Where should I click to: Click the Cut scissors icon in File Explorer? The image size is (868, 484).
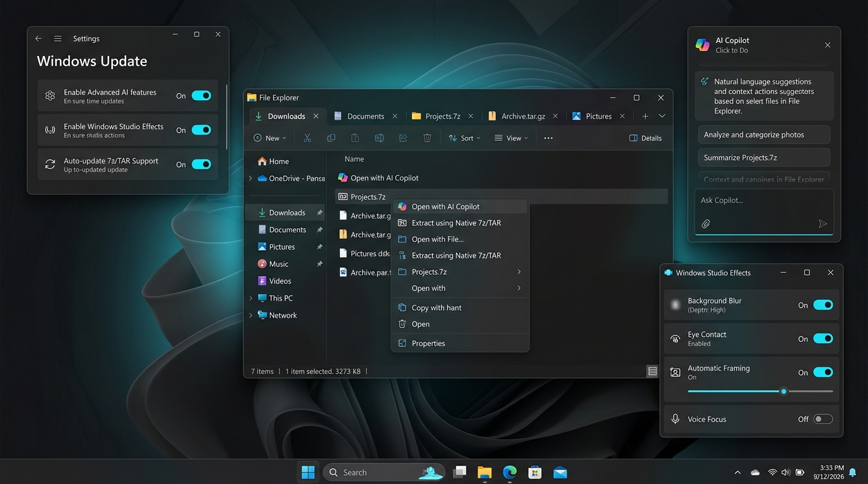coord(307,138)
